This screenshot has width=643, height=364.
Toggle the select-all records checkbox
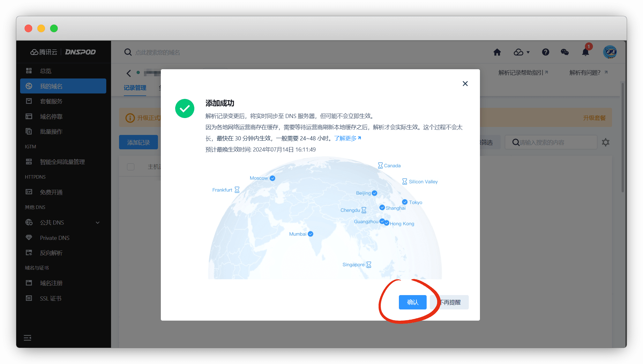click(x=131, y=167)
